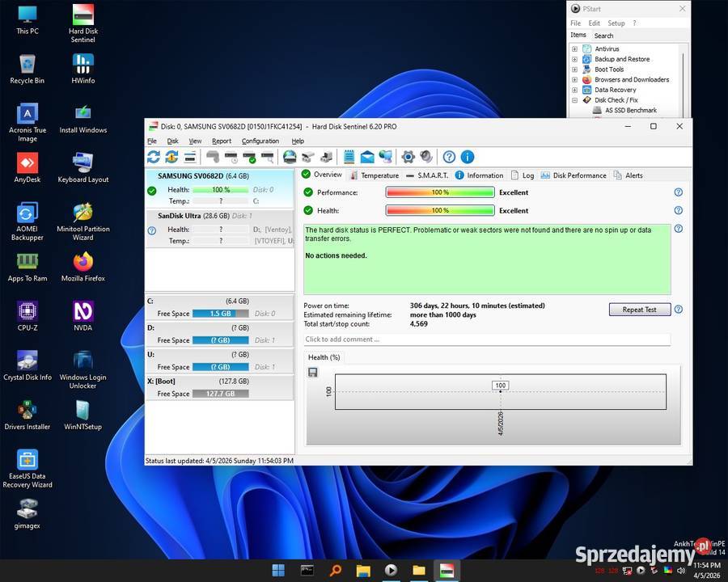Expand the Data Recovery tree node
728x582 pixels.
click(574, 90)
